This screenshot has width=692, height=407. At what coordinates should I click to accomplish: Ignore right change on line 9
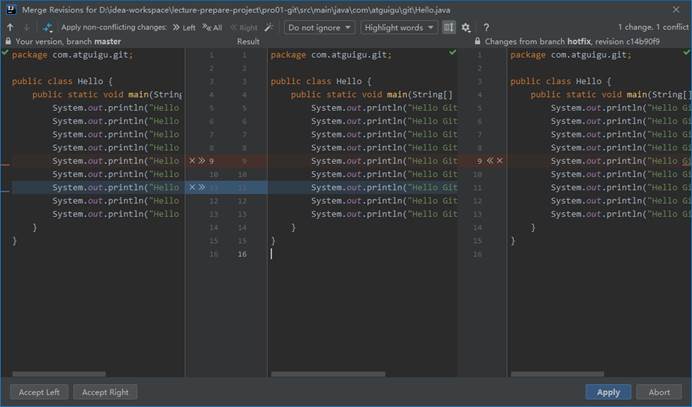pos(499,160)
